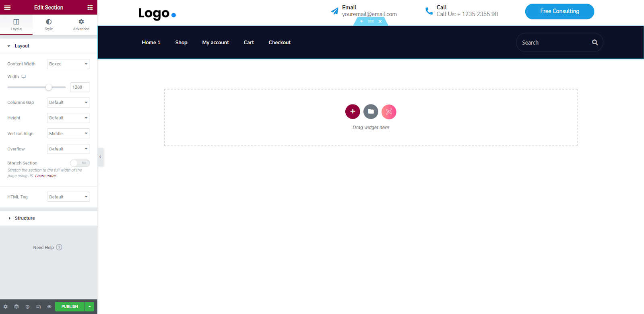Click the section handle Add Section plus
644x314 pixels.
pos(361,21)
